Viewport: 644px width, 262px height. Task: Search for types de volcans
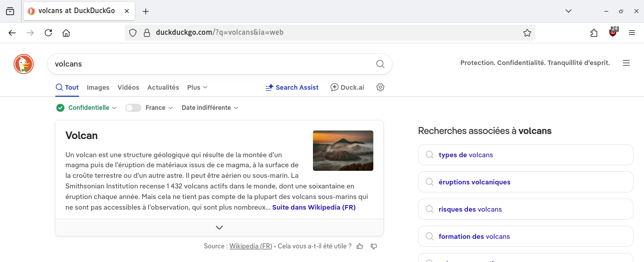tap(525, 155)
